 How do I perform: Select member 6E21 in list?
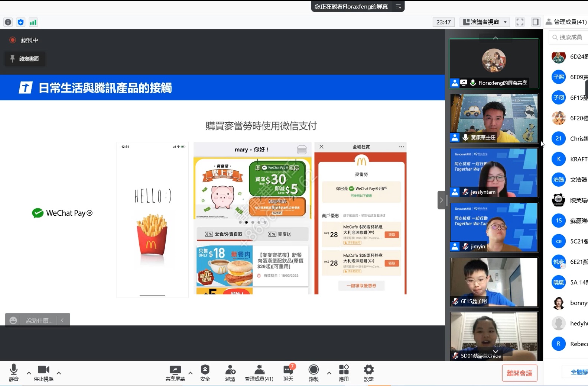pyautogui.click(x=568, y=262)
